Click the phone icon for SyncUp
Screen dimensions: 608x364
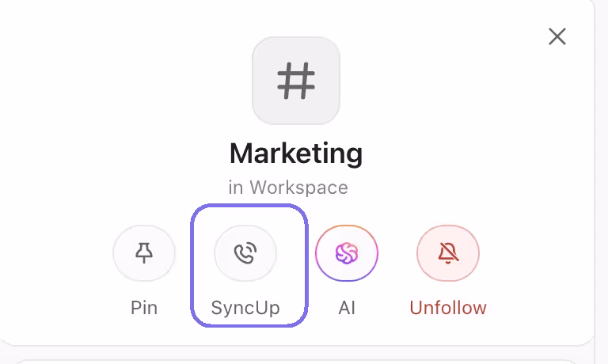coord(245,253)
